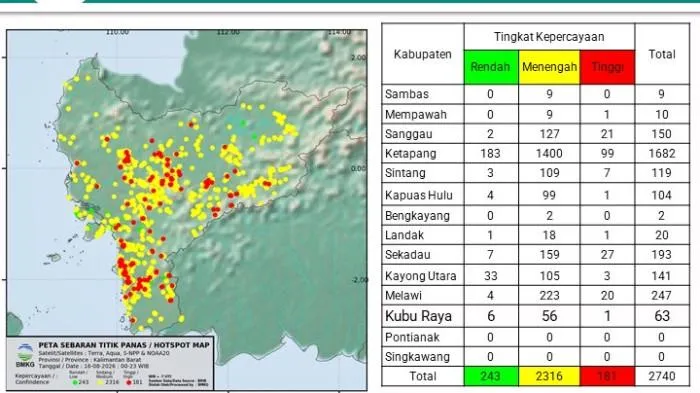The height and width of the screenshot is (393, 700).
Task: Click the grand total value 2740
Action: tap(662, 376)
